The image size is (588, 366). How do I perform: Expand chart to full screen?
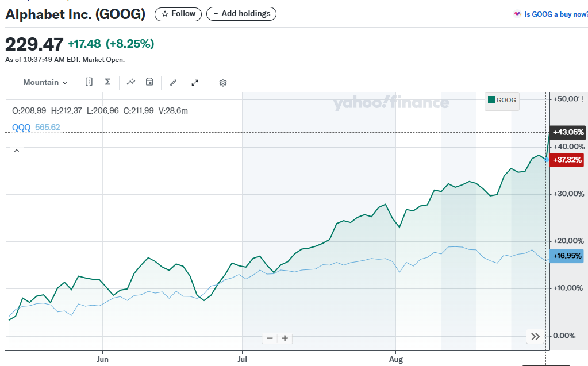195,83
